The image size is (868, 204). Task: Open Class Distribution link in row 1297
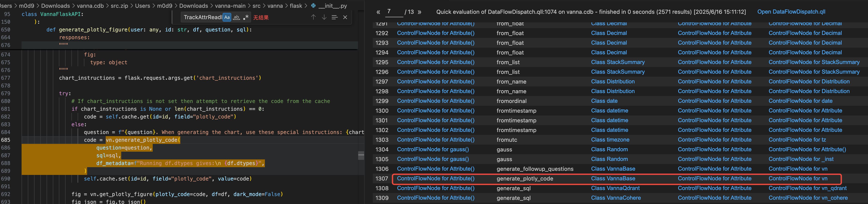point(613,81)
